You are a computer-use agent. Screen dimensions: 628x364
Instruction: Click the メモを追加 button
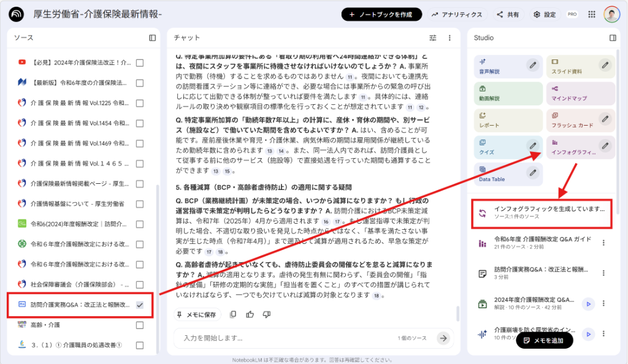tap(545, 340)
